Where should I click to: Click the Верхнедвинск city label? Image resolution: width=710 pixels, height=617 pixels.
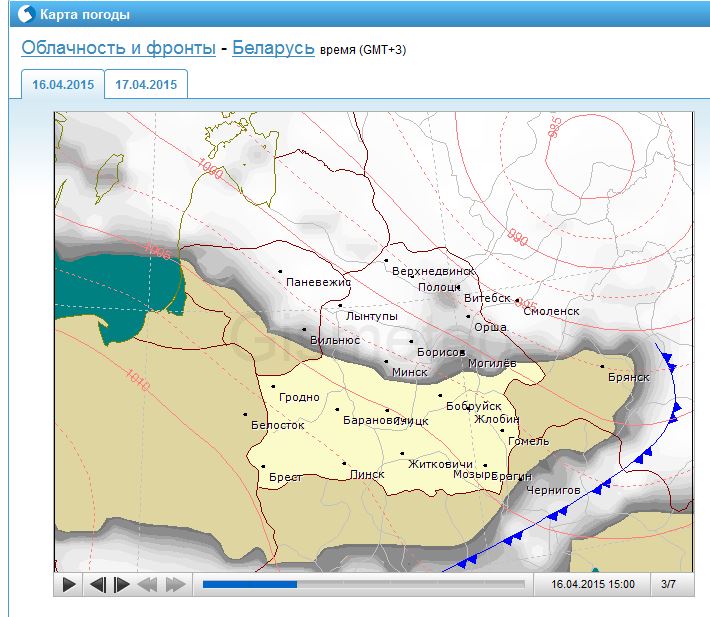point(433,271)
